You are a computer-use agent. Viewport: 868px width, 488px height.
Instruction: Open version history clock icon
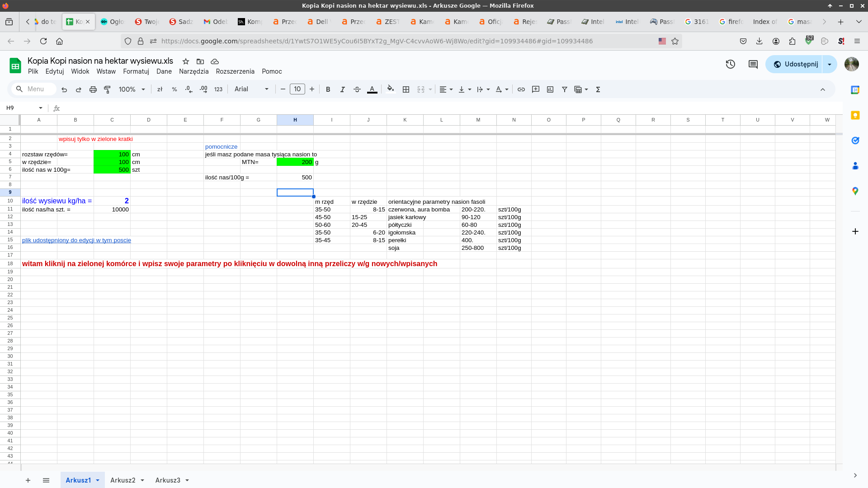[730, 64]
